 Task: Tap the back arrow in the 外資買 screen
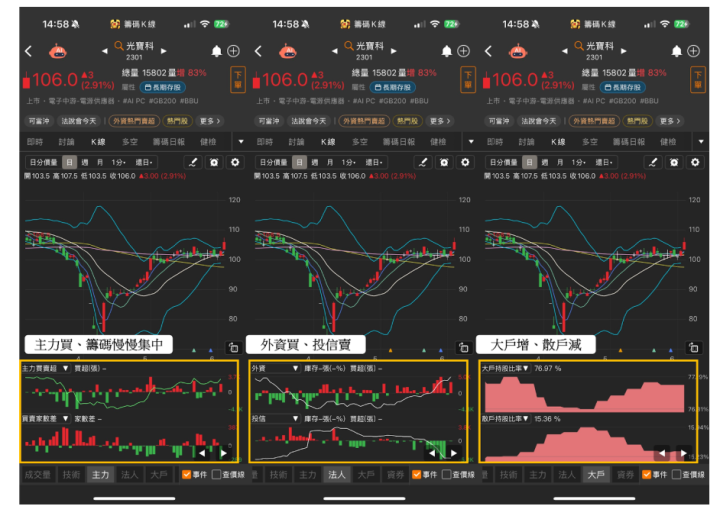pyautogui.click(x=259, y=51)
